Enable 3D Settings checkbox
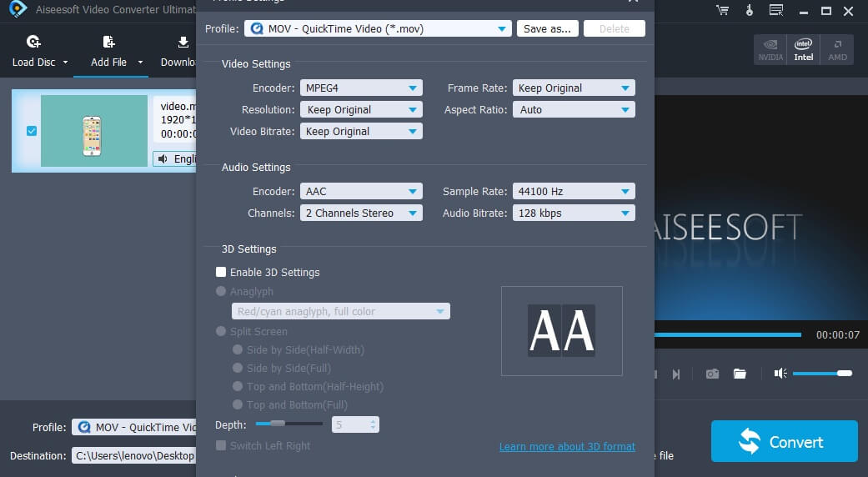 point(221,272)
